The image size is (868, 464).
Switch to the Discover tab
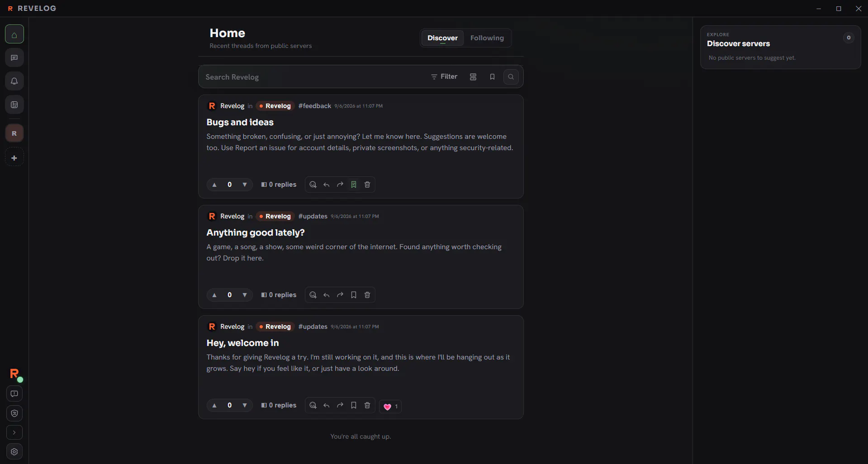(x=442, y=38)
